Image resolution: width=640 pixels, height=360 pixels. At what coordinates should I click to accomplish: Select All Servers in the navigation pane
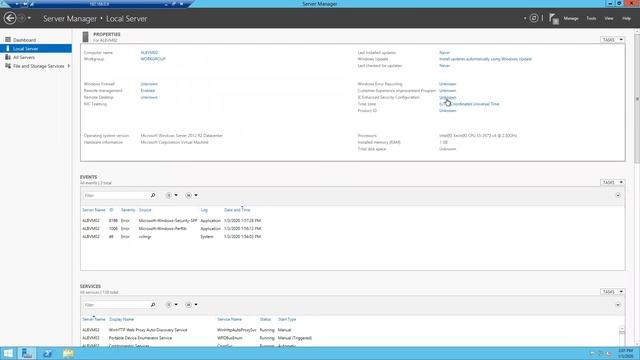point(24,58)
